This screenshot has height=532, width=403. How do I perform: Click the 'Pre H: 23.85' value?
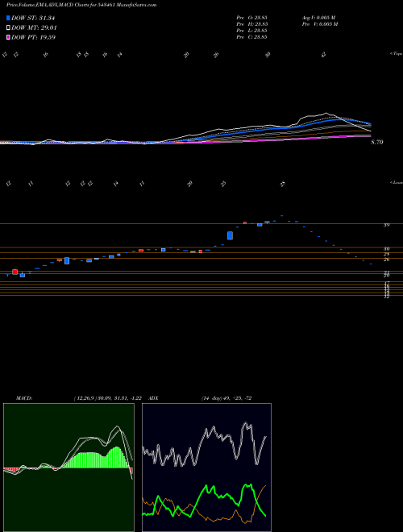click(251, 24)
